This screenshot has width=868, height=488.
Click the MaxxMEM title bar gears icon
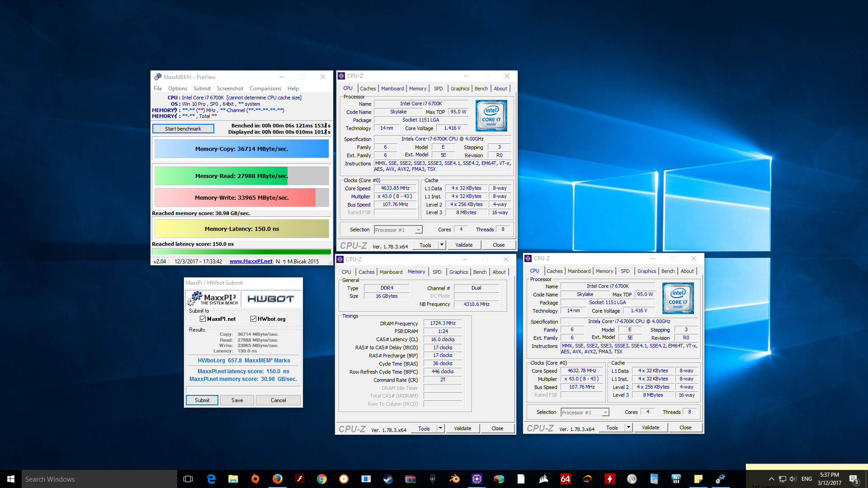(x=158, y=77)
